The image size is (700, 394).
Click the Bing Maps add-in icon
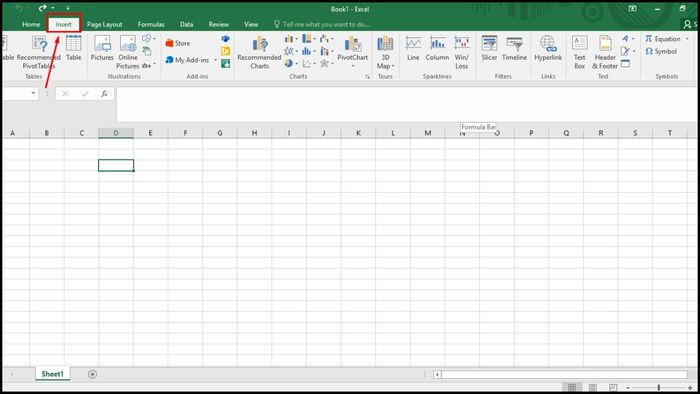point(225,51)
